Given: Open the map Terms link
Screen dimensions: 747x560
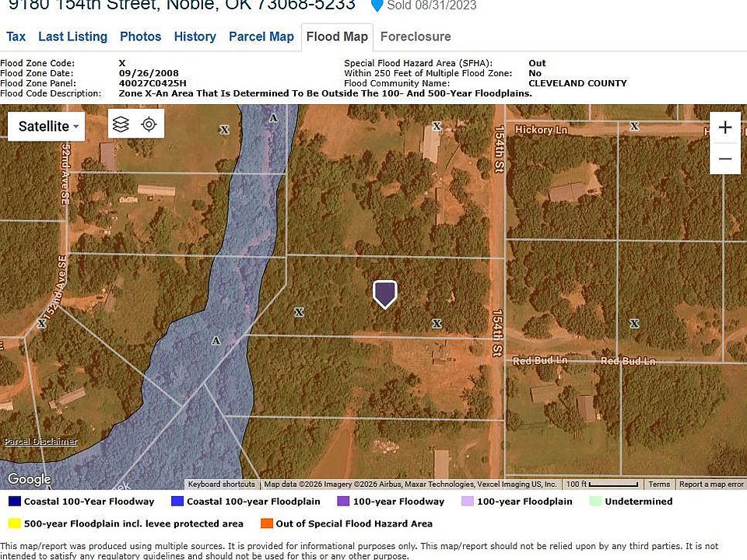Looking at the screenshot, I should [659, 485].
